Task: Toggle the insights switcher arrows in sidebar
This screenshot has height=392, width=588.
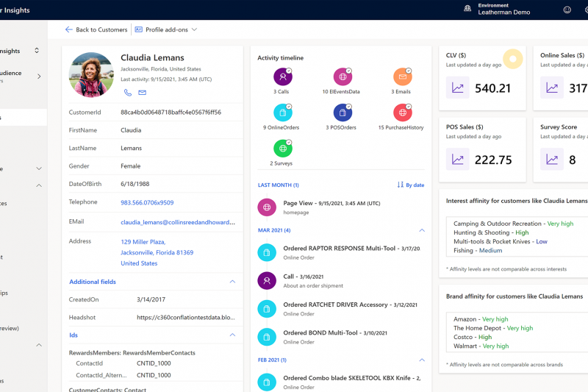Action: (x=37, y=50)
